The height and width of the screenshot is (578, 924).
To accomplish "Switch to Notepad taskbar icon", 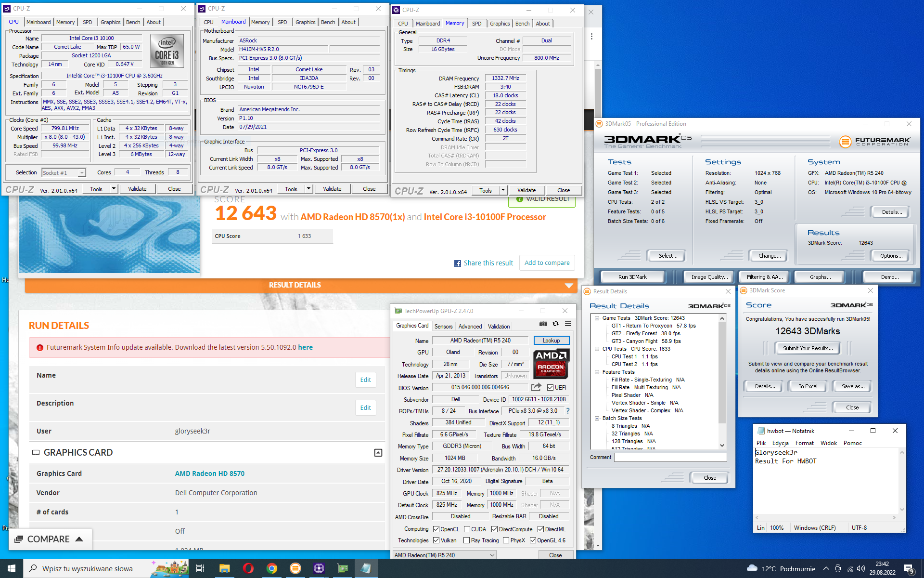I will (x=366, y=568).
